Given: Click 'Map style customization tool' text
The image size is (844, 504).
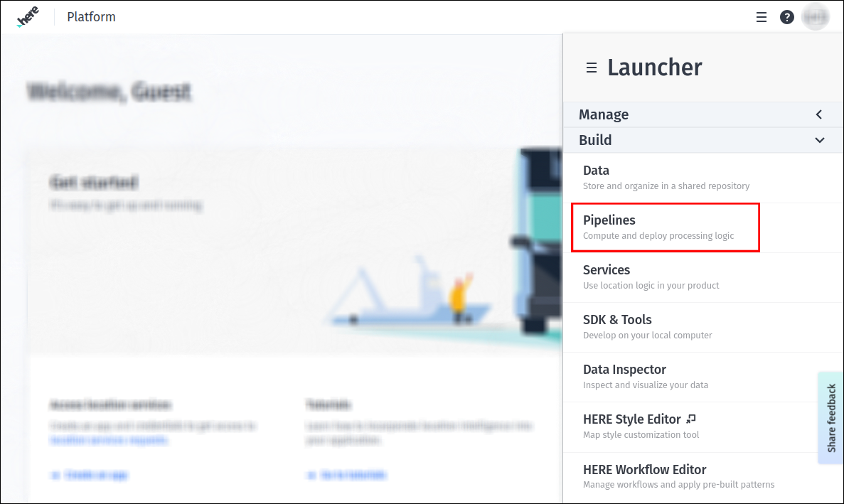Looking at the screenshot, I should point(641,434).
